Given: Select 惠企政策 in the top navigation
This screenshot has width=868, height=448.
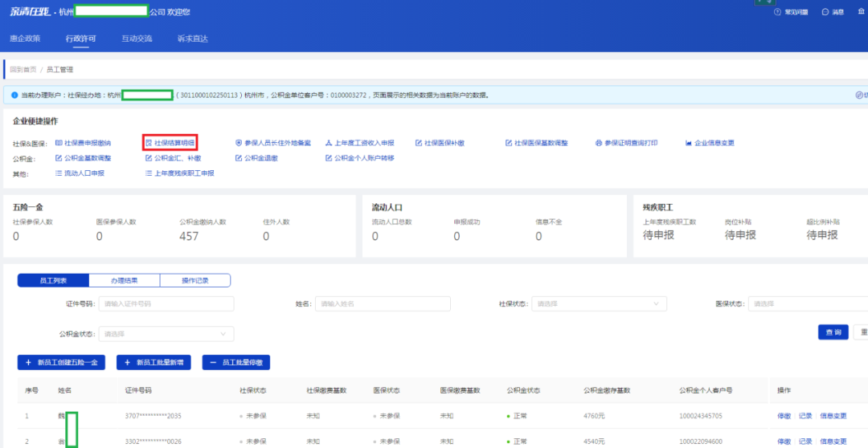Looking at the screenshot, I should pos(25,39).
